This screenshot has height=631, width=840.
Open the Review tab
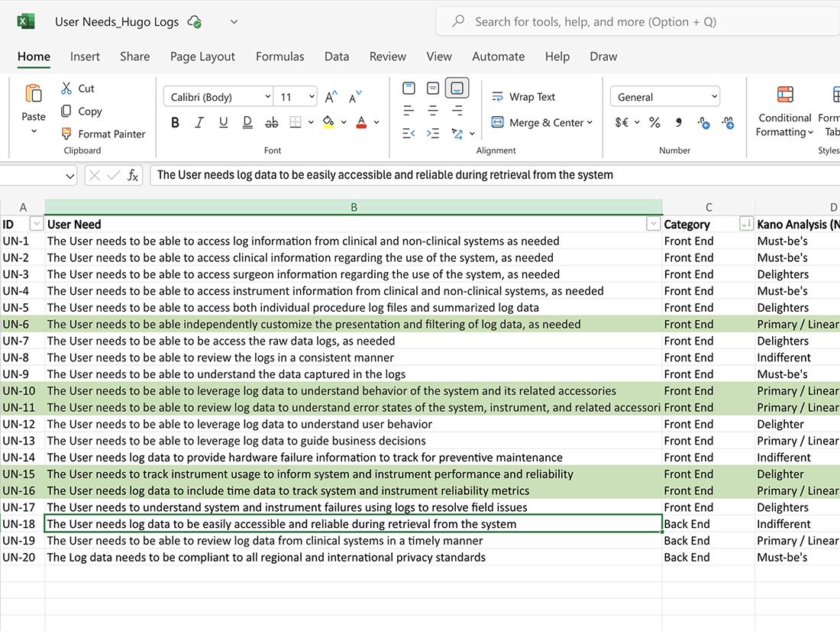click(388, 57)
